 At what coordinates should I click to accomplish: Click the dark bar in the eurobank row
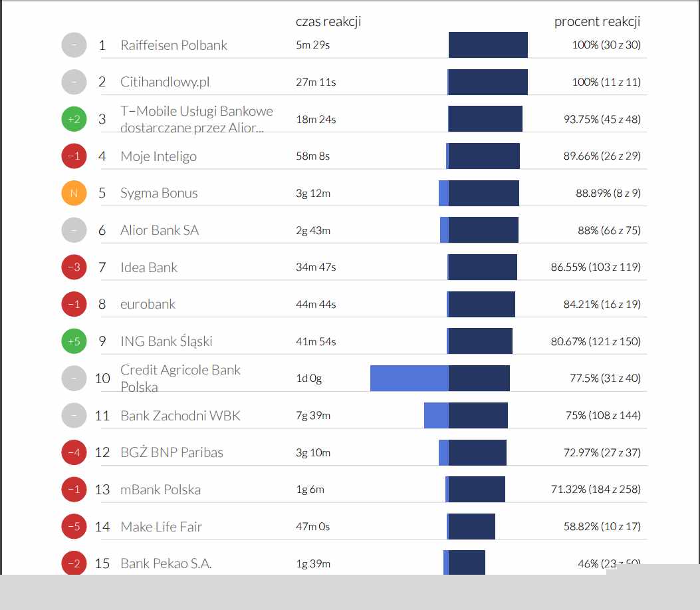pos(482,304)
